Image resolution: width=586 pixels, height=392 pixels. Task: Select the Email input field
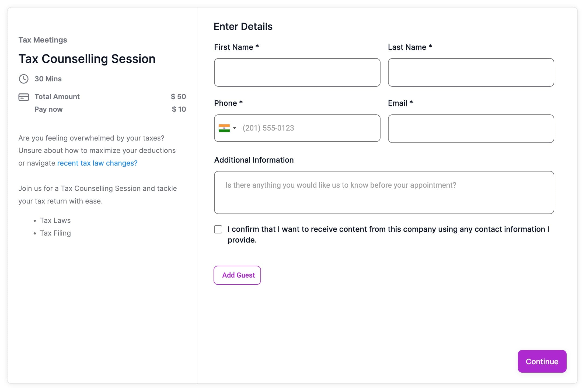(x=471, y=129)
